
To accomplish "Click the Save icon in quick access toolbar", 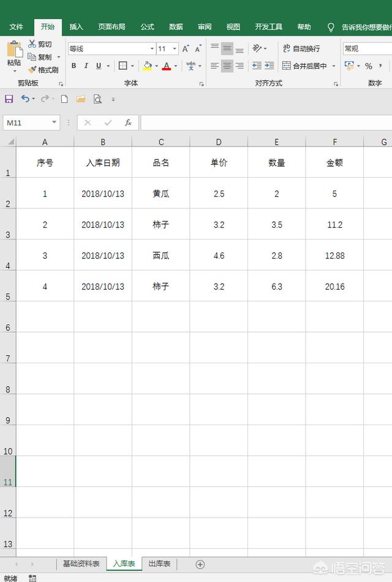I will tap(9, 99).
